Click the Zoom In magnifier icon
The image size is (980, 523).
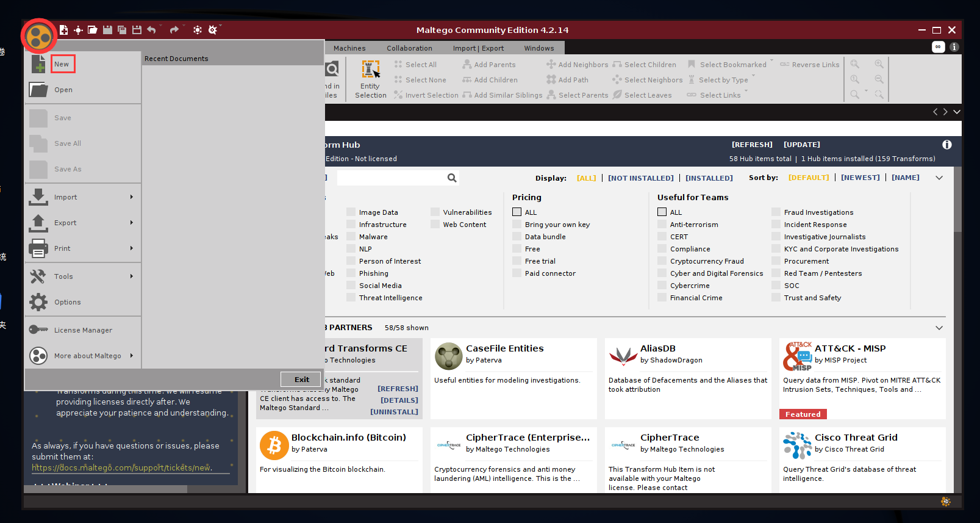pos(879,64)
